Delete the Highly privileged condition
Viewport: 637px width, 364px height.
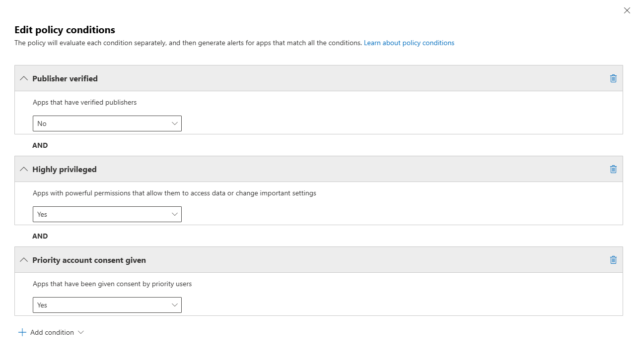tap(613, 169)
